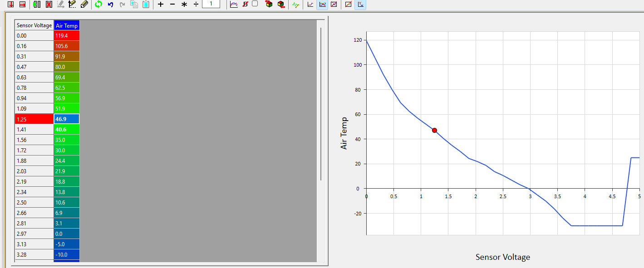The height and width of the screenshot is (268, 644).
Task: Select the Air Temp cell 21.9
Action: coord(67,171)
